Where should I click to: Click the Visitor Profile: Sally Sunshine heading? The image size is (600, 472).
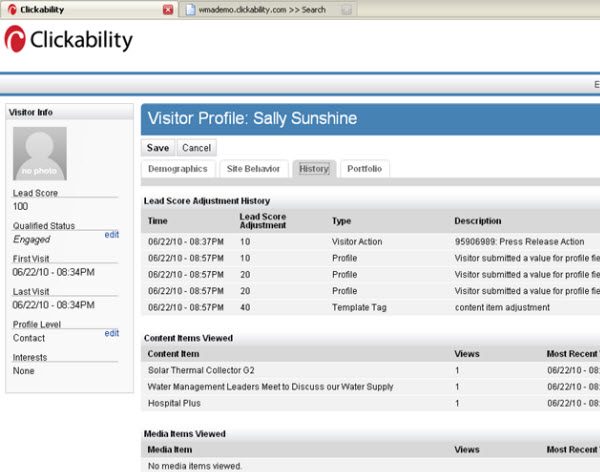coord(253,118)
